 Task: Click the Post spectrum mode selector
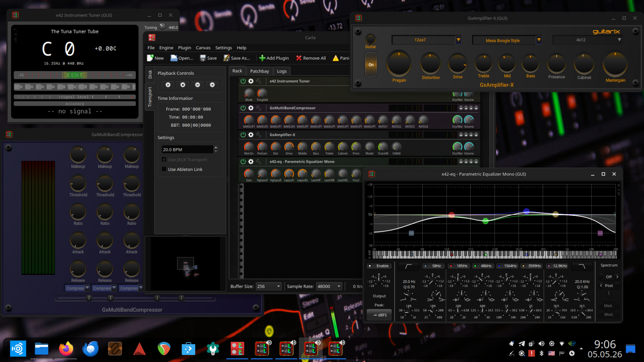(x=609, y=286)
